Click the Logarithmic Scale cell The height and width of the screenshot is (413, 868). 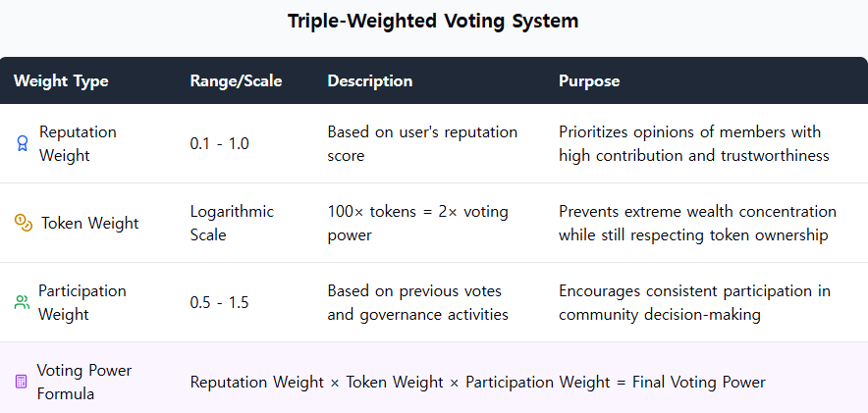(232, 223)
